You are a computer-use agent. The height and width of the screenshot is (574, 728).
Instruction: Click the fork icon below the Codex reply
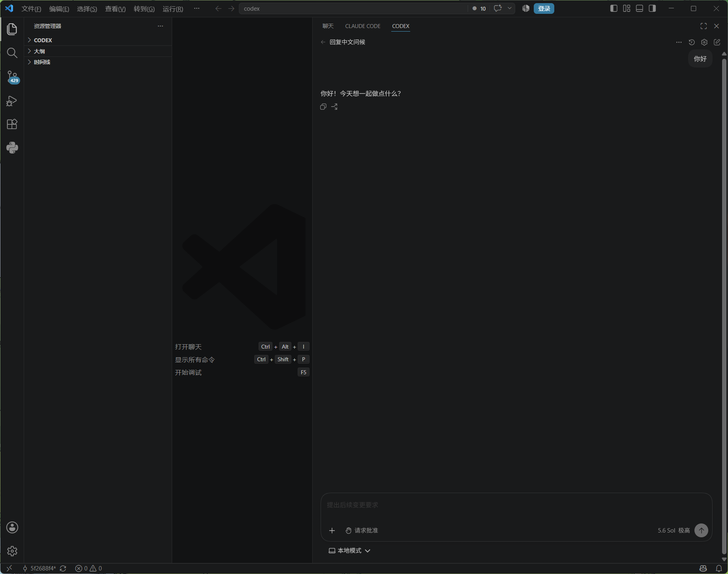point(334,107)
